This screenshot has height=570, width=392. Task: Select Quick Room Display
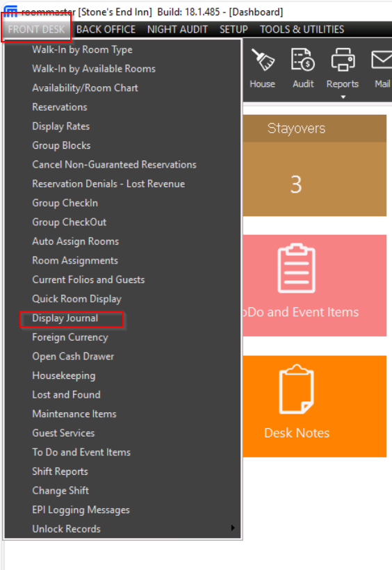coord(76,299)
